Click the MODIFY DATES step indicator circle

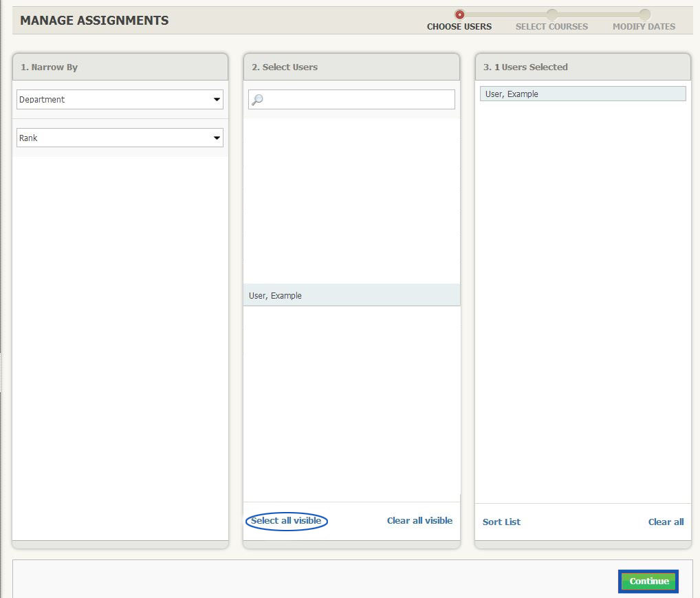(x=644, y=13)
